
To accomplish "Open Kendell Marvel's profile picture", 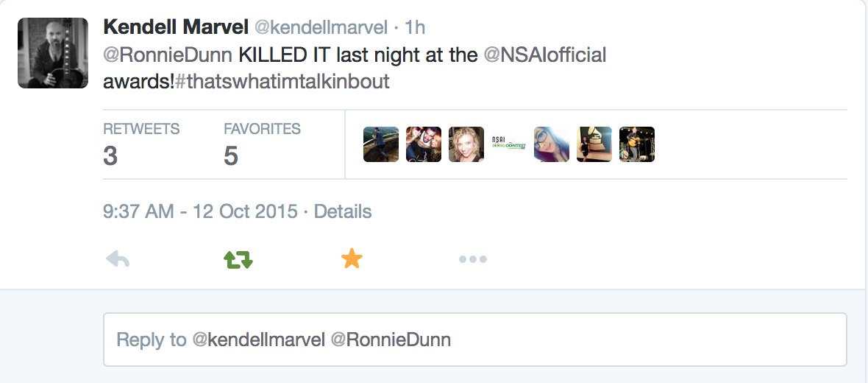I will pyautogui.click(x=53, y=53).
